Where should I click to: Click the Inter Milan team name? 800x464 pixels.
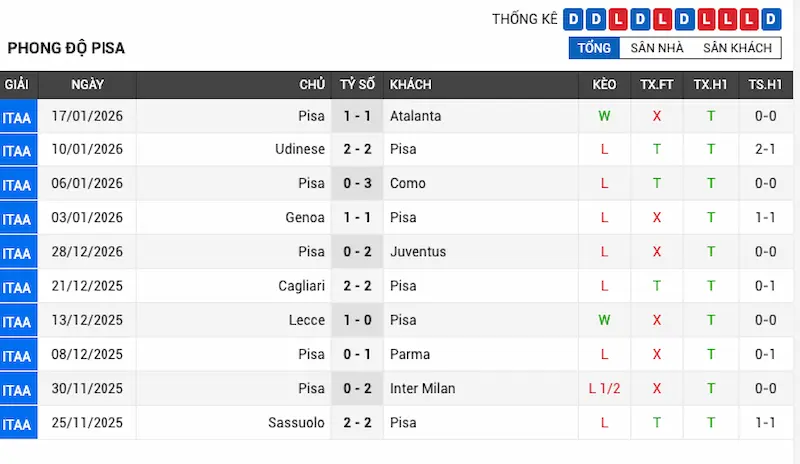(x=422, y=388)
